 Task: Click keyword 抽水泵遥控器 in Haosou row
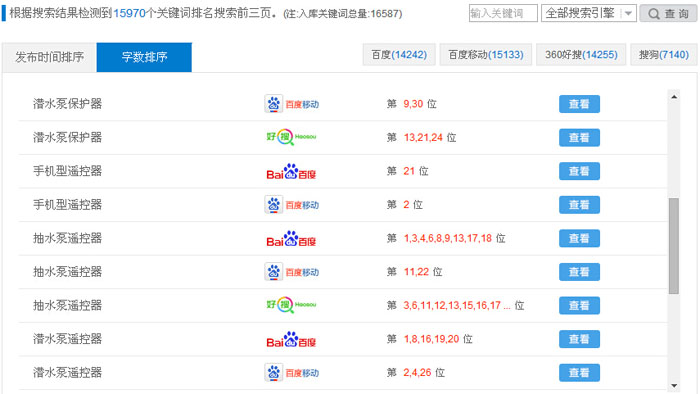(67, 305)
